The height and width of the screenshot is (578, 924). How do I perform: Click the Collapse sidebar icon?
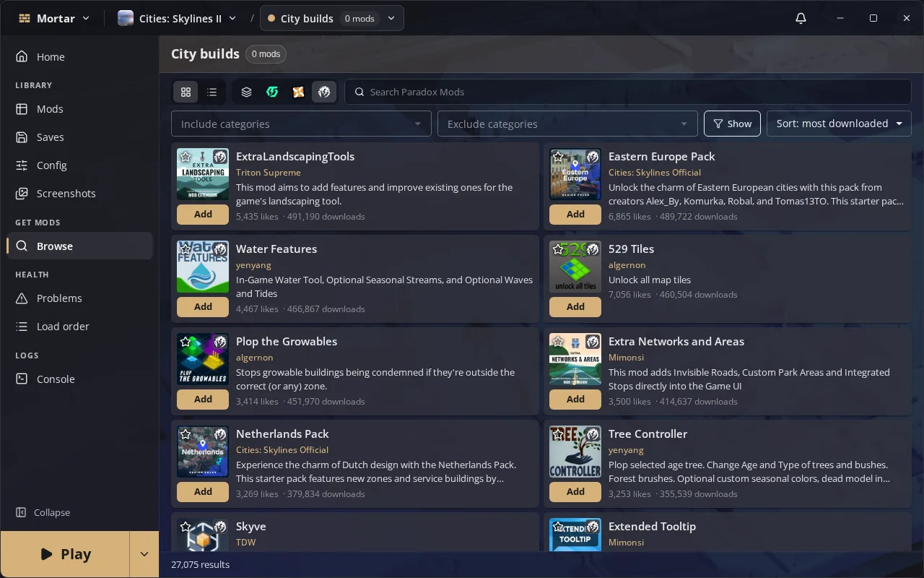(x=22, y=512)
